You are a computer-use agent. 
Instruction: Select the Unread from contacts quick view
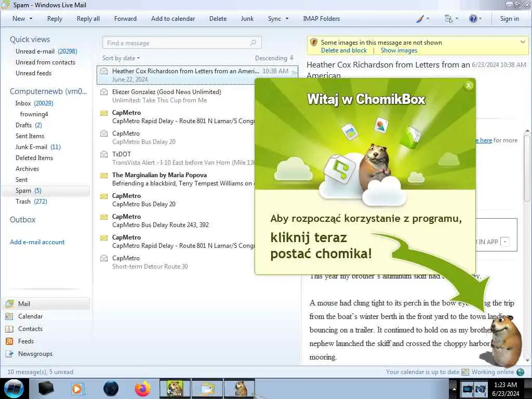pos(46,62)
